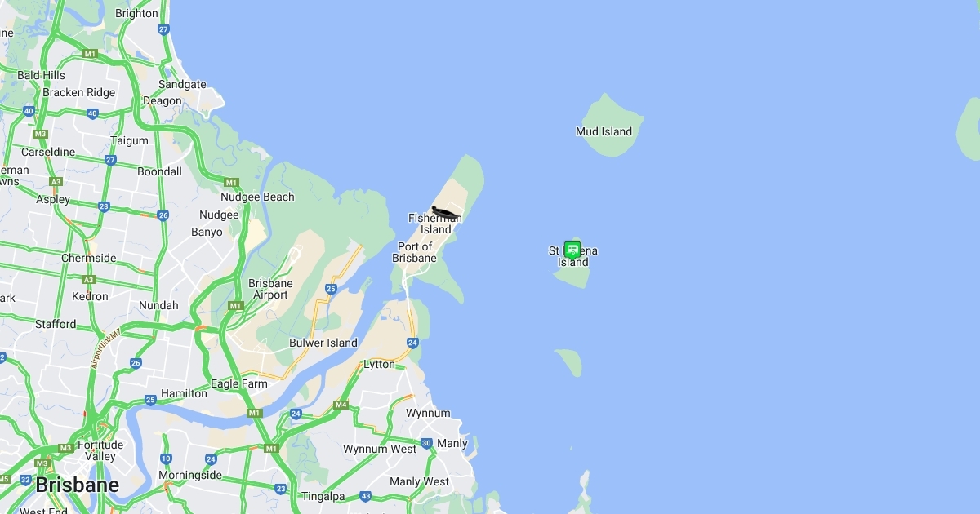Click the Sandgate suburb label
The image size is (980, 514).
(182, 84)
